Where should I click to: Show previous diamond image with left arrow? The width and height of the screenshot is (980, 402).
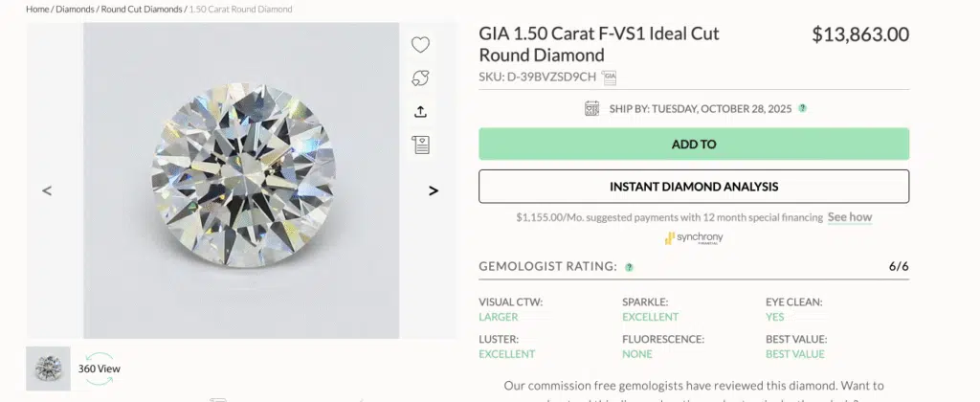pyautogui.click(x=47, y=190)
